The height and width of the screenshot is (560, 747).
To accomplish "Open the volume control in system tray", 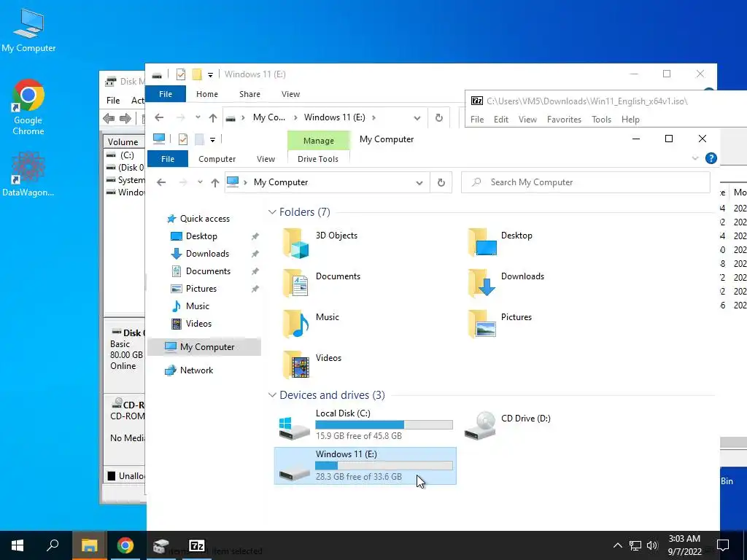I will point(652,545).
